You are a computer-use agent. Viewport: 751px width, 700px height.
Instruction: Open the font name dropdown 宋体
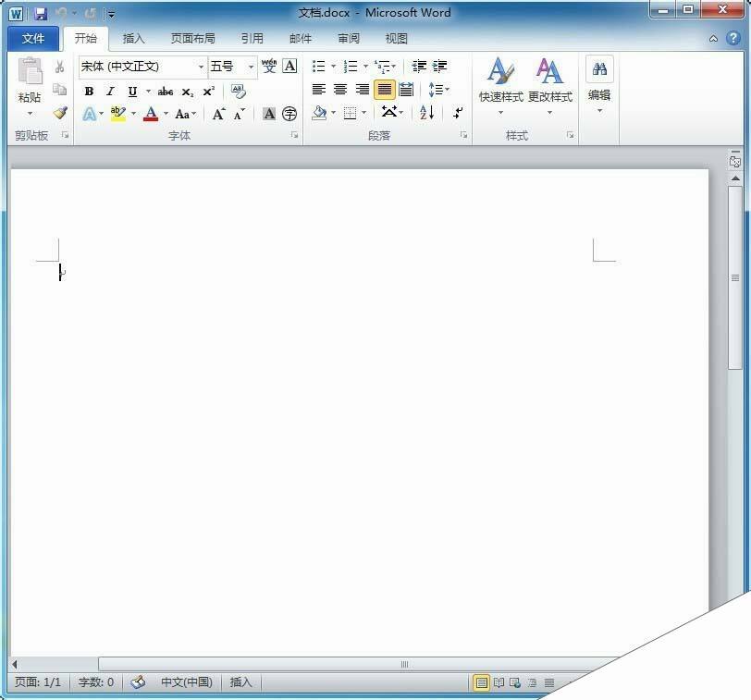[202, 67]
